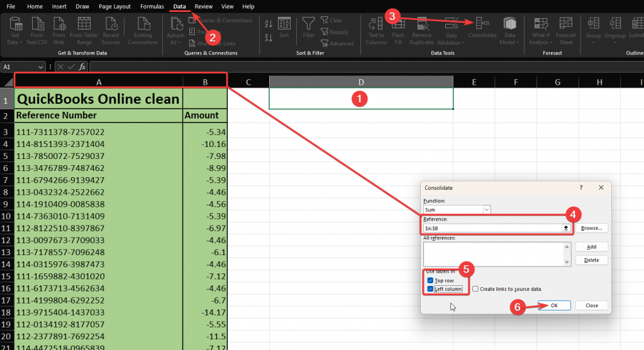644x350 pixels.
Task: Click inside the Reference input field
Action: (491, 228)
